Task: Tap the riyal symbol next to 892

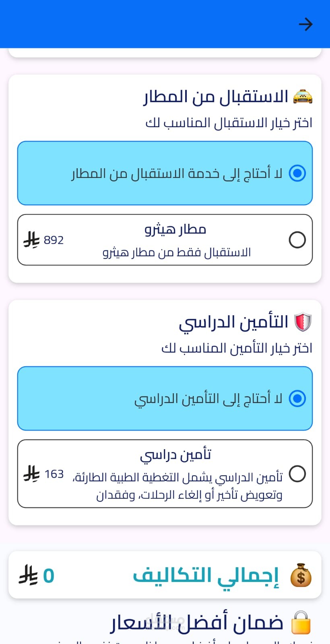Action: tap(31, 240)
